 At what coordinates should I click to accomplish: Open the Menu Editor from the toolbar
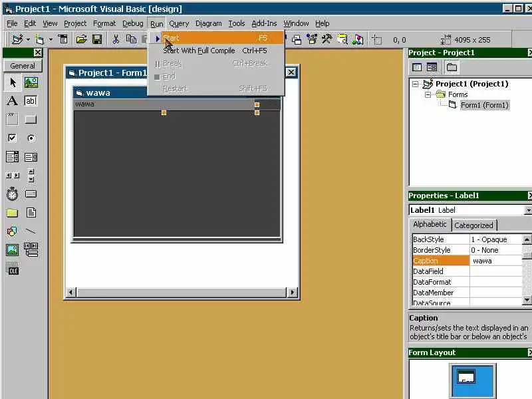[63, 39]
